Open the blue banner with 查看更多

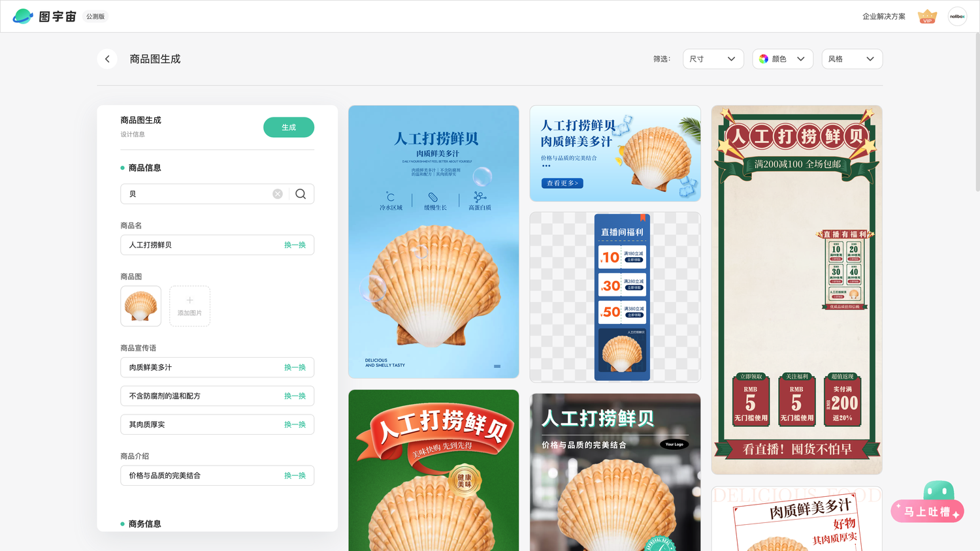[615, 153]
